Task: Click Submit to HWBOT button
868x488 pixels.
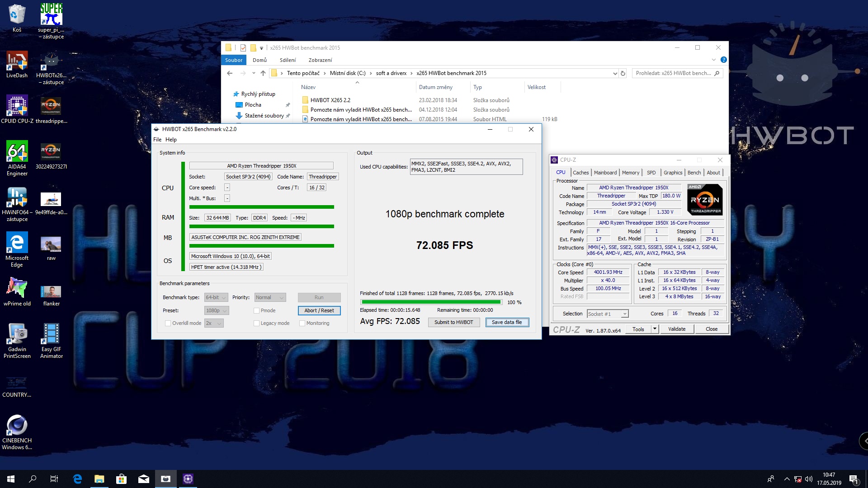Action: [453, 322]
